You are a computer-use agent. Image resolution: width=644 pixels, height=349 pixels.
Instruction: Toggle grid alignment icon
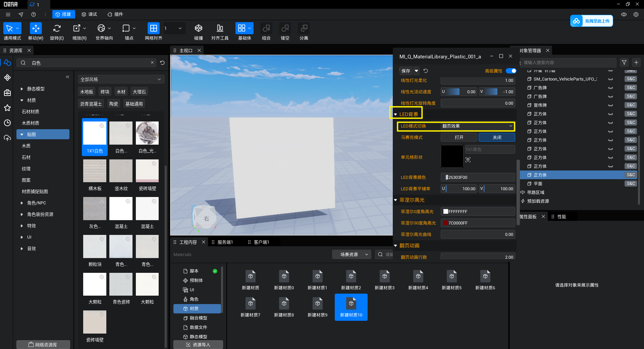[x=153, y=28]
